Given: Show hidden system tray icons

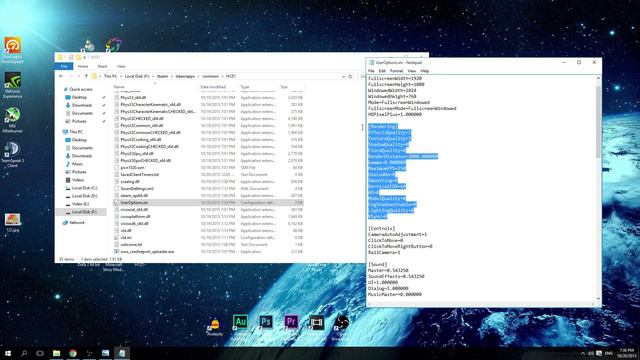Looking at the screenshot, I should [582, 353].
